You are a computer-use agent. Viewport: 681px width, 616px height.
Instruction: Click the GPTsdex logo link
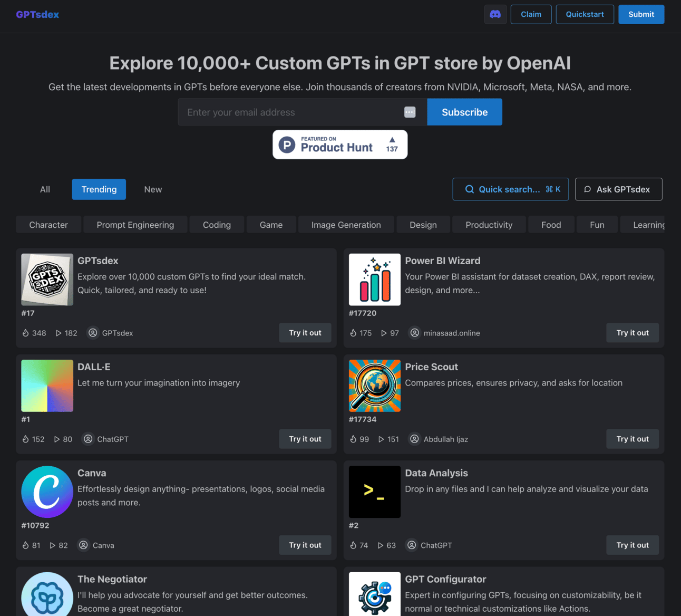tap(37, 14)
